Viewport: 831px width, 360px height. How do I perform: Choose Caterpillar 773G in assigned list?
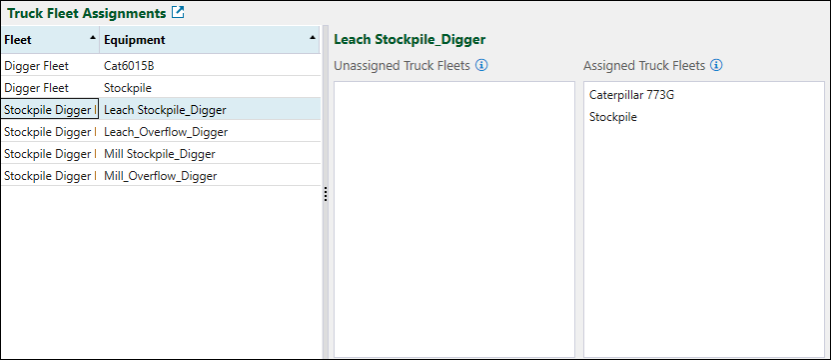pyautogui.click(x=632, y=95)
